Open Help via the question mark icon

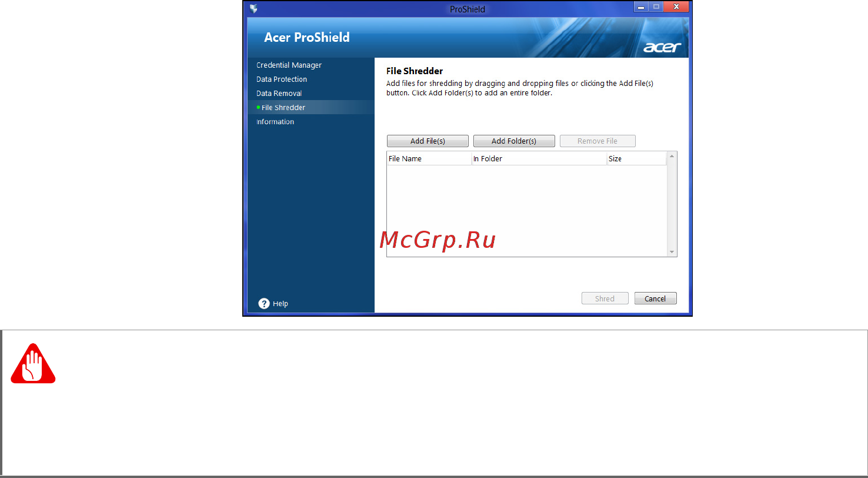click(x=264, y=303)
